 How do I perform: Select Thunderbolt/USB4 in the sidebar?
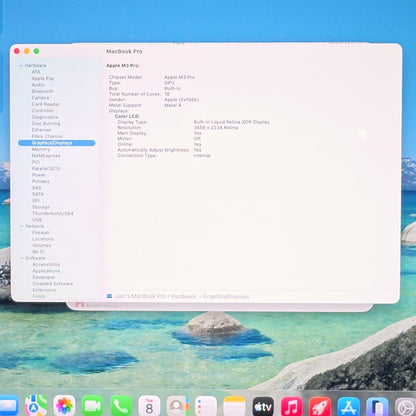pyautogui.click(x=53, y=213)
